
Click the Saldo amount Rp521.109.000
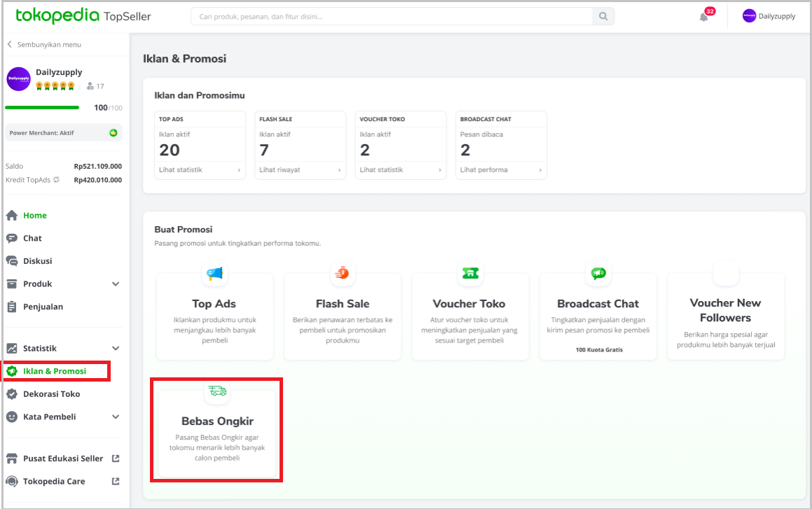pos(98,166)
